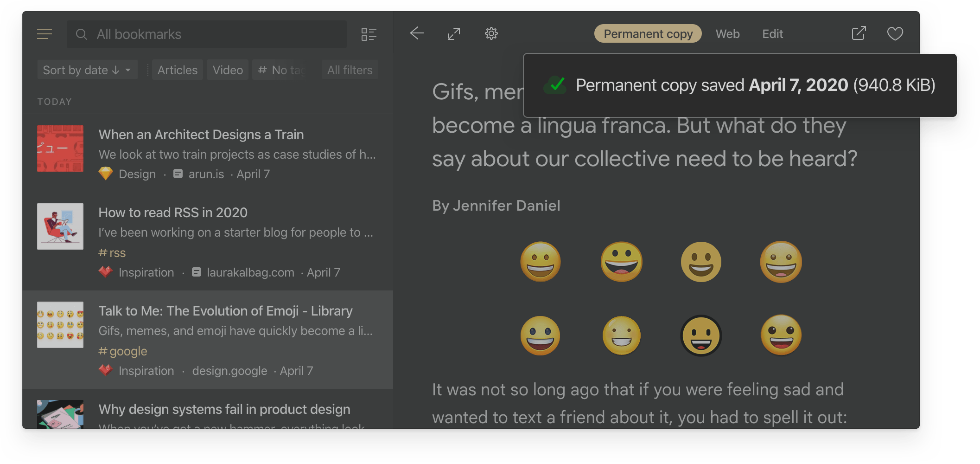
Task: Expand All filters options
Action: click(x=350, y=70)
